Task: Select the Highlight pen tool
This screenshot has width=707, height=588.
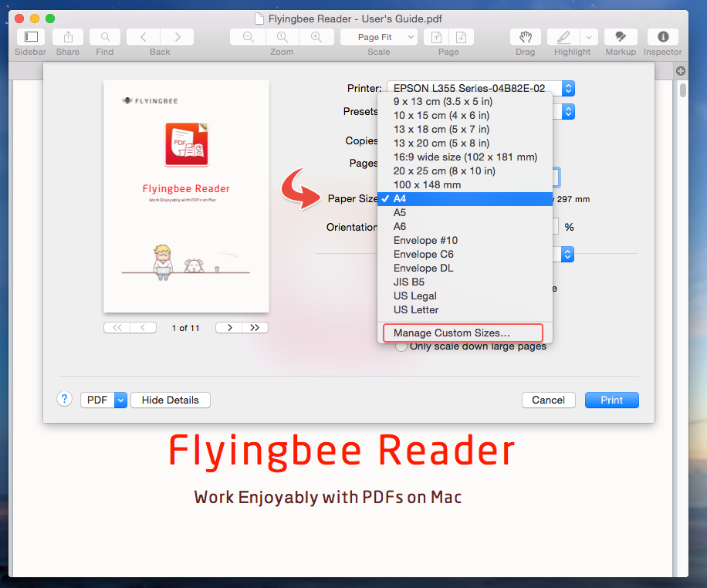Action: coord(563,37)
